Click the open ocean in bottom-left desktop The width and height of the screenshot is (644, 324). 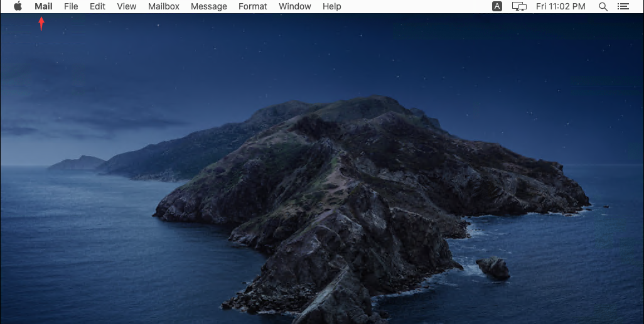point(75,270)
